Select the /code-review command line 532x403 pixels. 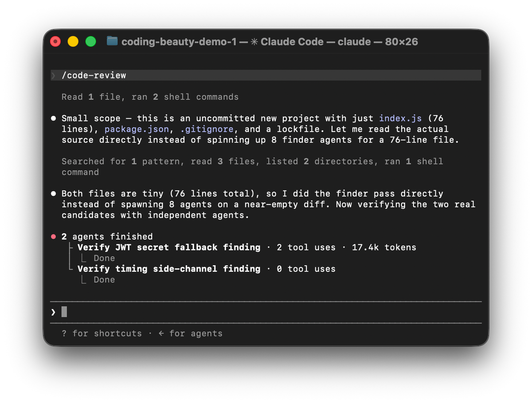(x=266, y=75)
